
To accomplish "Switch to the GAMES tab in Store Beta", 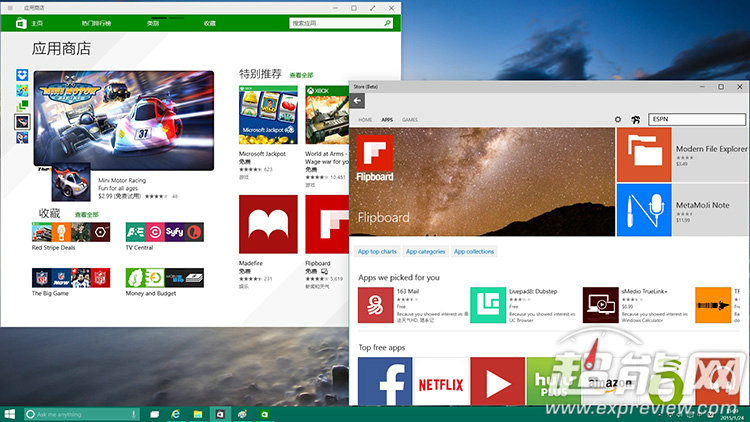I will [x=410, y=119].
